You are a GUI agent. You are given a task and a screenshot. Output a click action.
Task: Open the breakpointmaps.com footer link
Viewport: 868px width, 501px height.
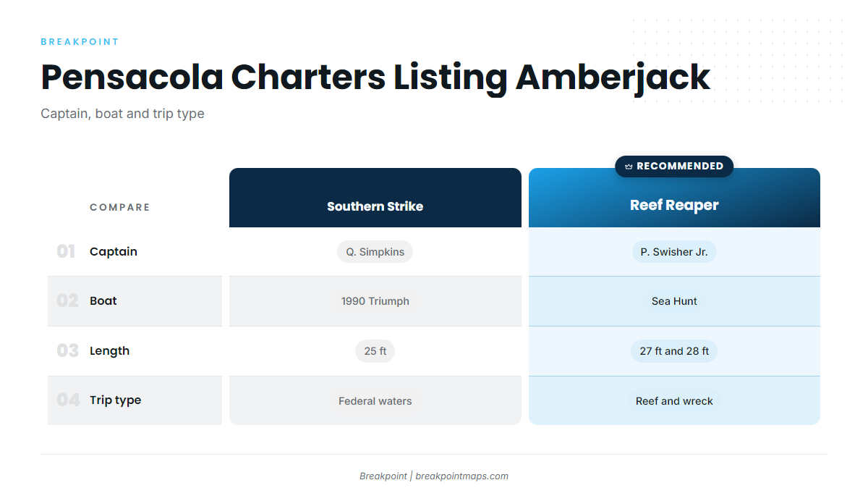point(461,476)
